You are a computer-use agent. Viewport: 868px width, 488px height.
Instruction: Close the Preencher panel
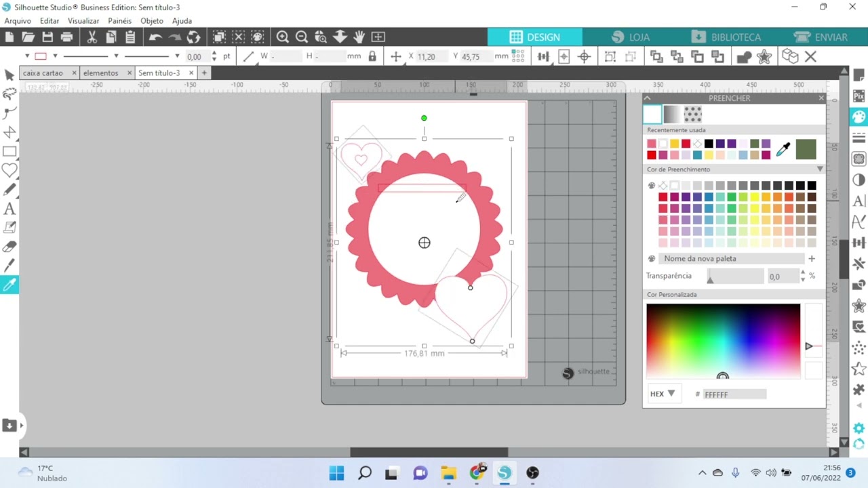(x=821, y=98)
